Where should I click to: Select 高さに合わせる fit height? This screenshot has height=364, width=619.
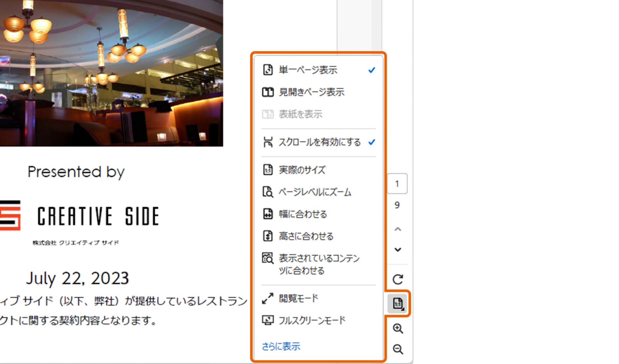(x=306, y=236)
